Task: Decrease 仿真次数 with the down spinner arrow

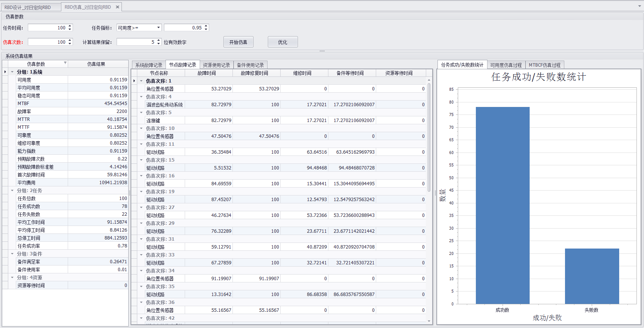Action: coord(70,44)
